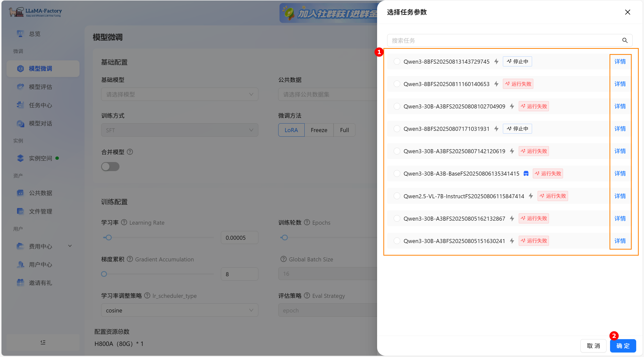Viewport: 644px width, 357px height.
Task: Click the search magnifier icon in task search
Action: tap(625, 41)
